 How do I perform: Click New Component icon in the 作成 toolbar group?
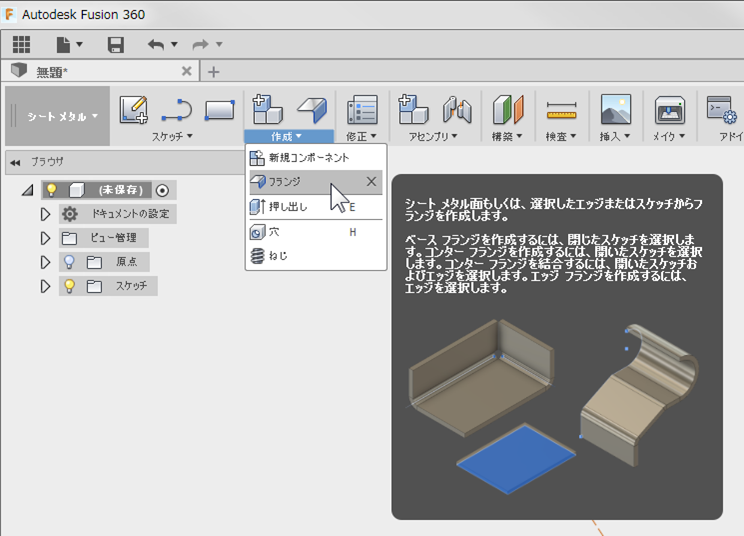tap(267, 109)
